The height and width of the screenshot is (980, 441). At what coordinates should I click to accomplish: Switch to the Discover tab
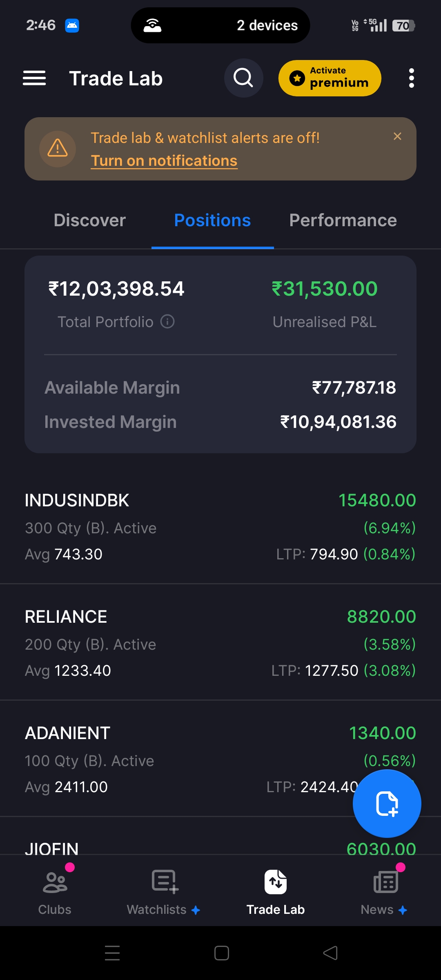(x=90, y=220)
